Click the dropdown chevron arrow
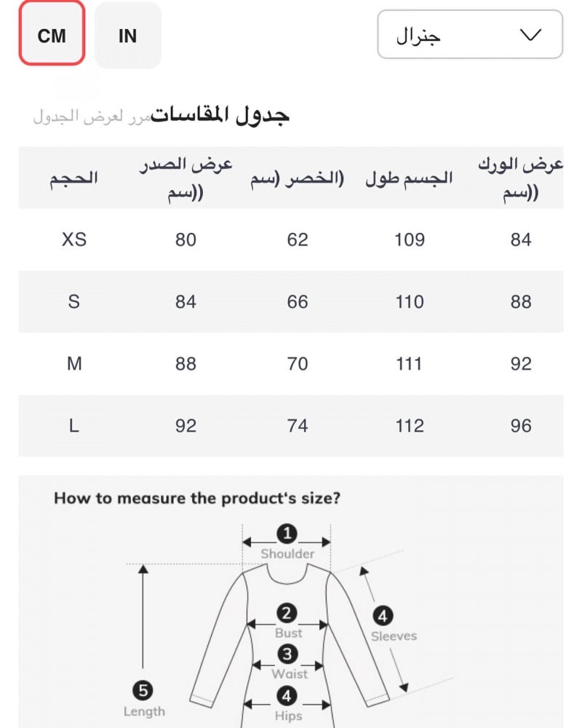The height and width of the screenshot is (728, 582). click(532, 34)
